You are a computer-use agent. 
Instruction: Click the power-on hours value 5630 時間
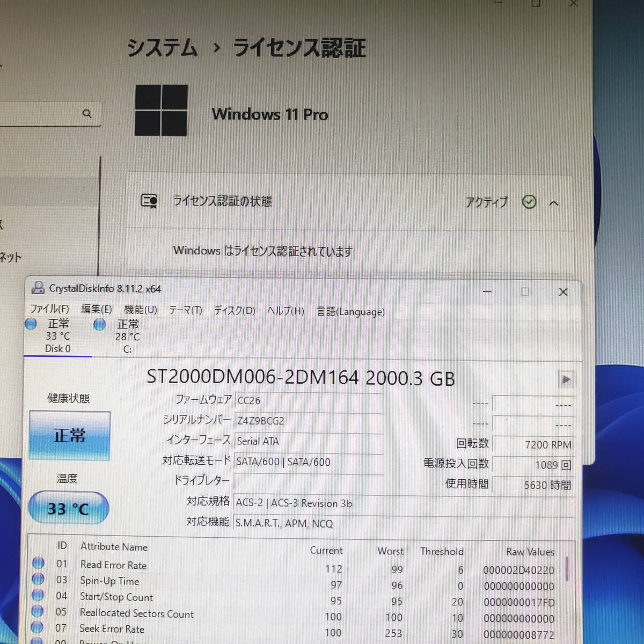pos(533,485)
